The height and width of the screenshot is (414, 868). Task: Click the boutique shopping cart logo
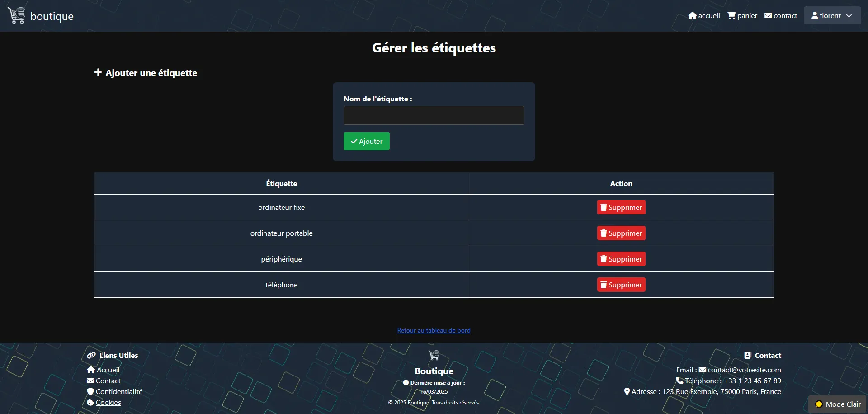point(17,15)
